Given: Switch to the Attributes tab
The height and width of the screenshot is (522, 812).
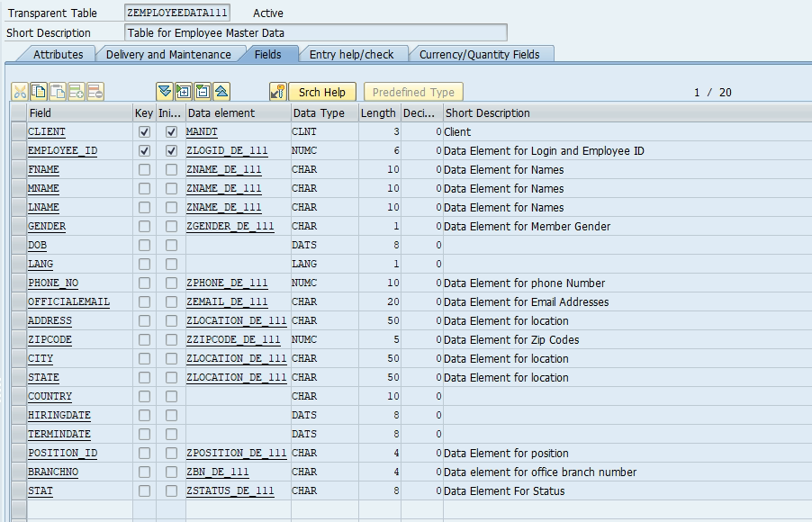Looking at the screenshot, I should coord(58,54).
